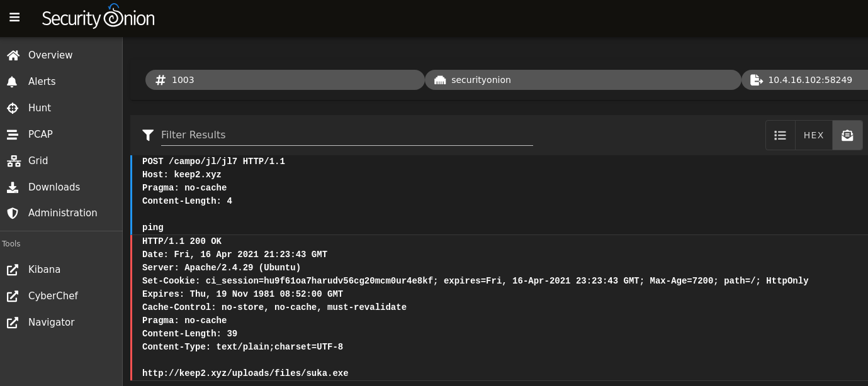868x386 pixels.
Task: Click the Grid network icon
Action: pos(13,161)
